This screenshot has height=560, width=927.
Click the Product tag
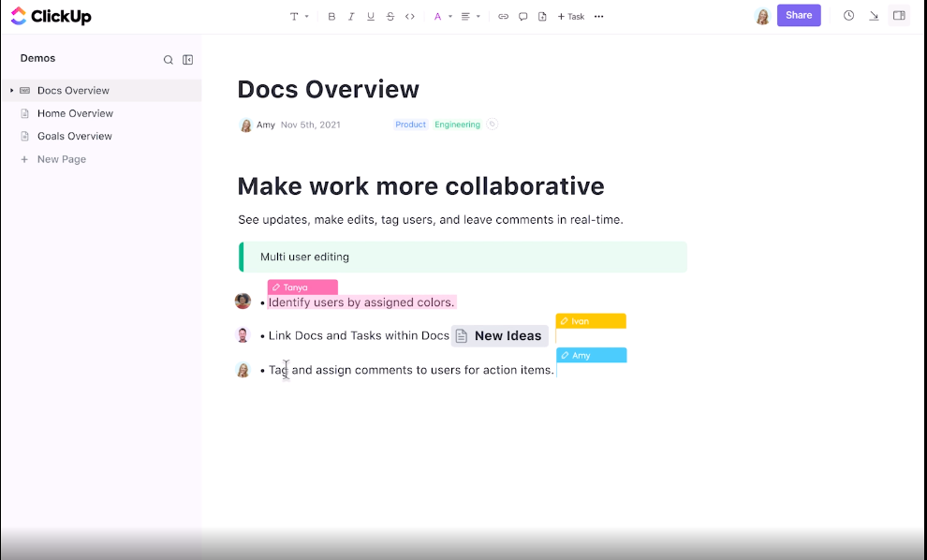[410, 125]
